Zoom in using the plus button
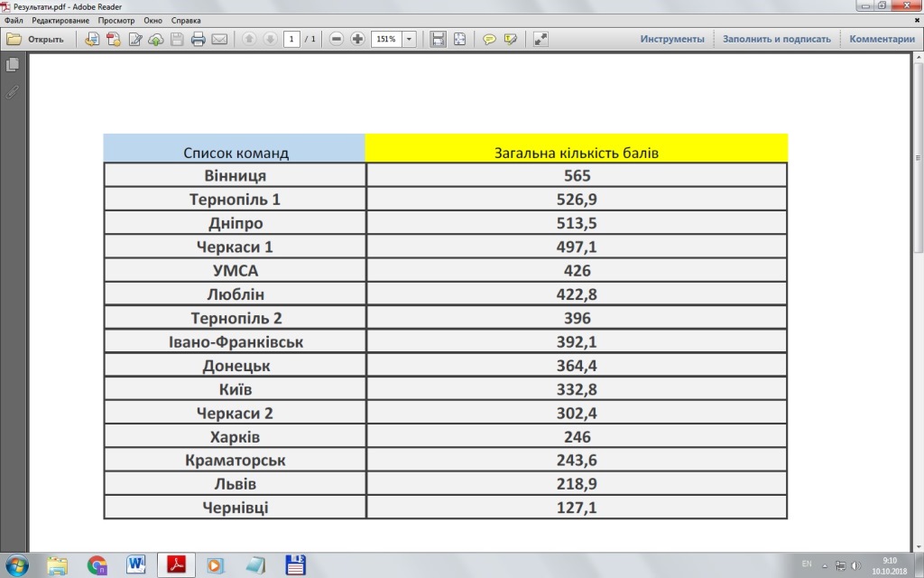Image resolution: width=924 pixels, height=578 pixels. 357,39
